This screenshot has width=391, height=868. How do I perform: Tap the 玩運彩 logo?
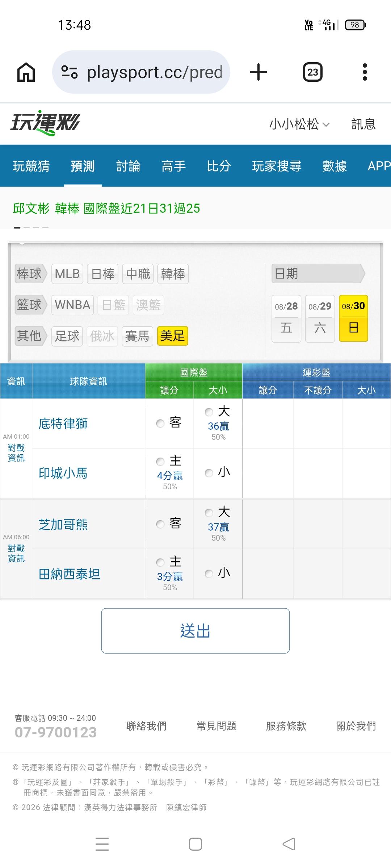pos(45,123)
